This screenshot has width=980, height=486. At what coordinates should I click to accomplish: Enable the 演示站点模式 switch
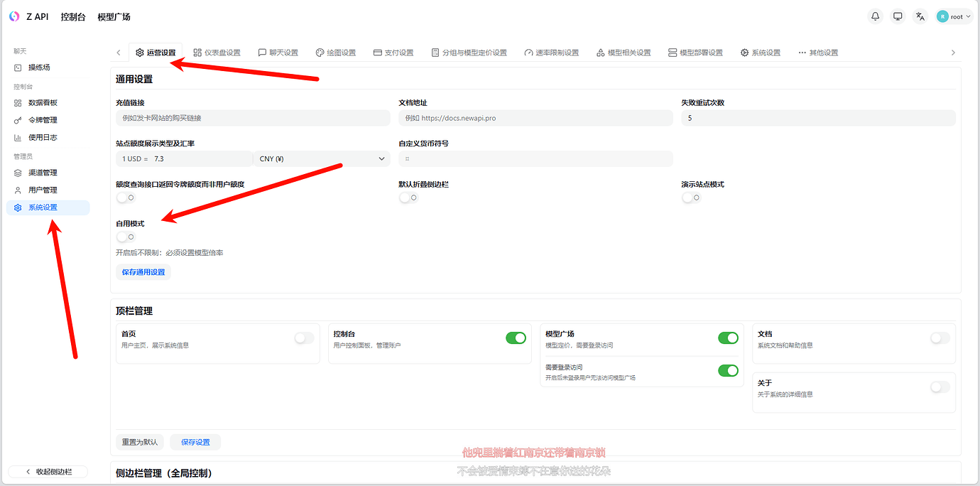tap(691, 198)
